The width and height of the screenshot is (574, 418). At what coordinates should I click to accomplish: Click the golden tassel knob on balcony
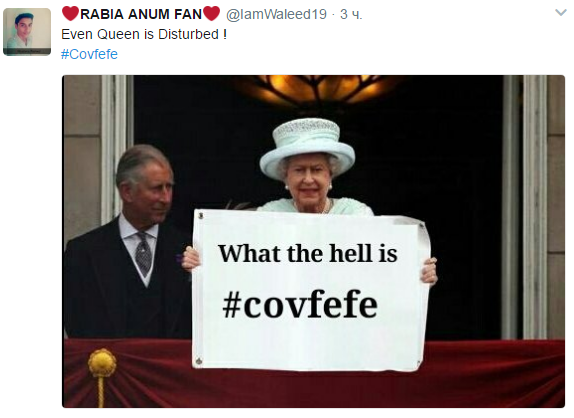coord(102,362)
